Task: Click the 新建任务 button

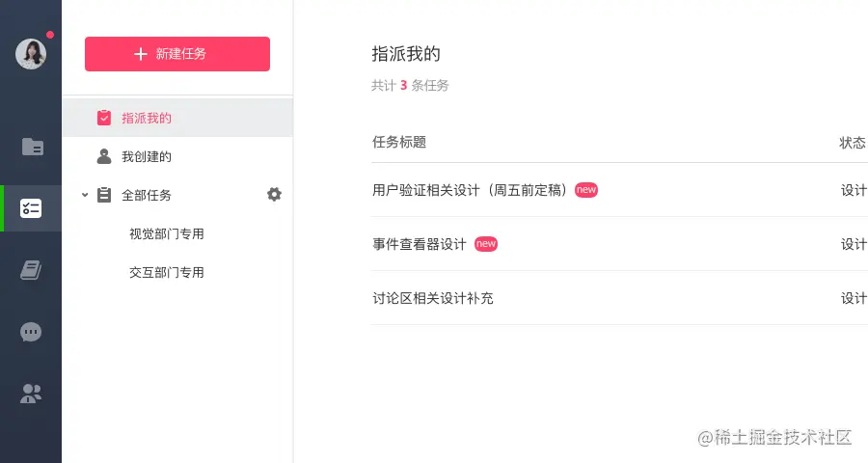Action: tap(177, 54)
